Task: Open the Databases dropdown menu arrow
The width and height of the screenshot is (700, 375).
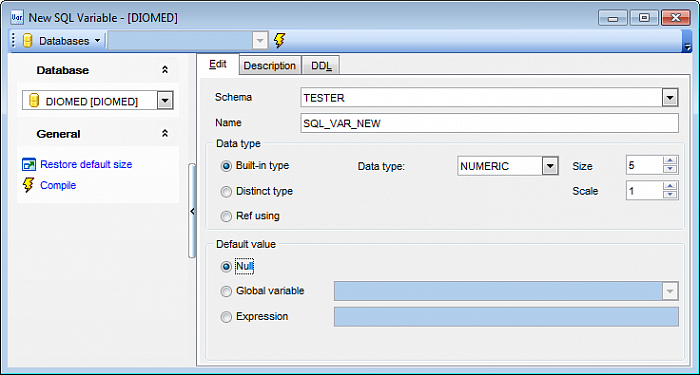Action: 97,41
